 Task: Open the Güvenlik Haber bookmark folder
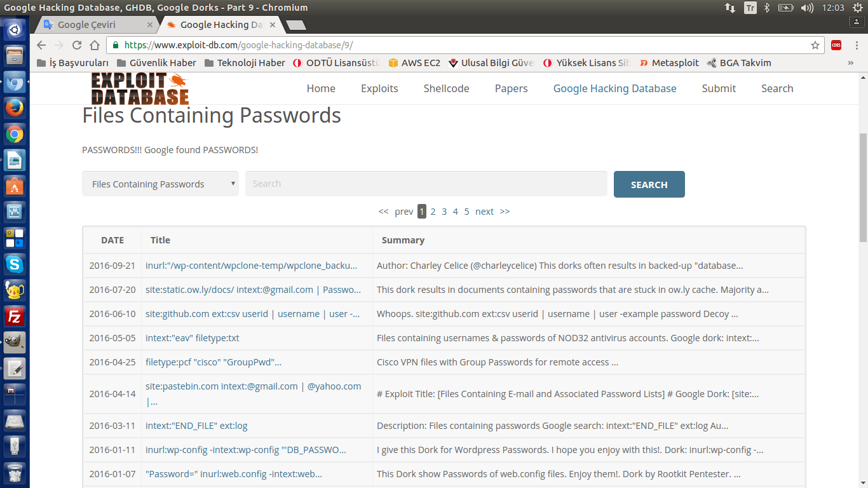click(x=156, y=63)
